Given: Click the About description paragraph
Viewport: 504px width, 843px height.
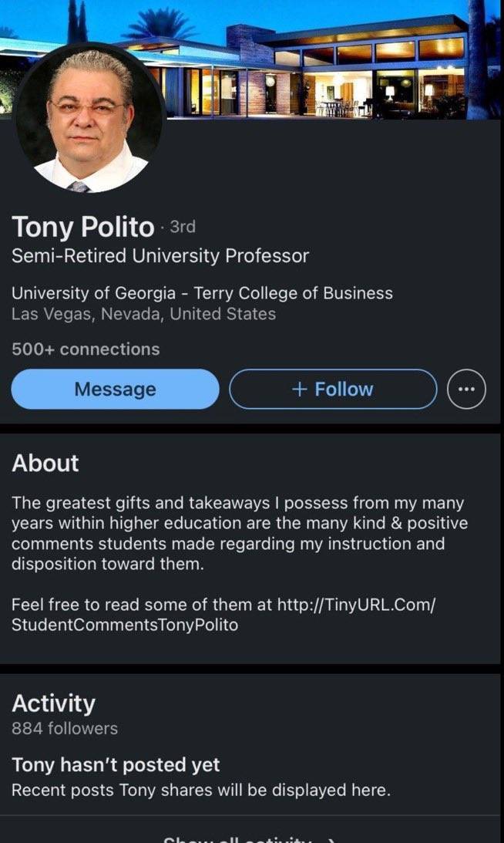Looking at the screenshot, I should (x=239, y=533).
